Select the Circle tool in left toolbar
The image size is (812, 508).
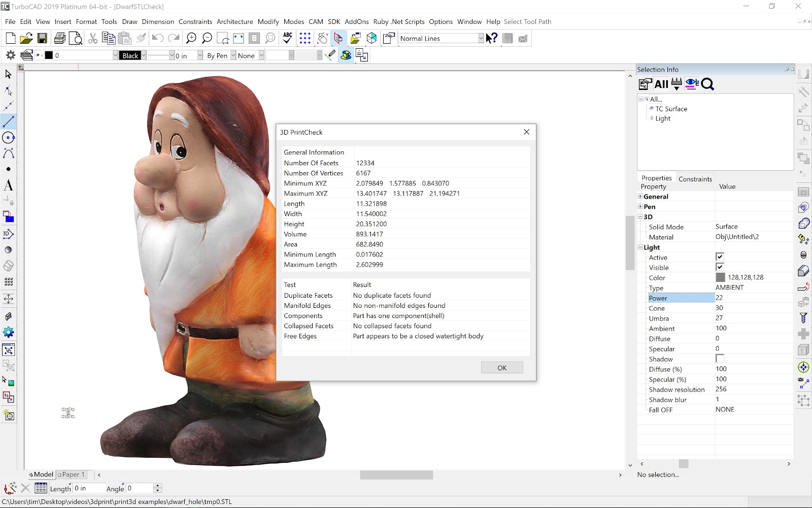coord(9,138)
